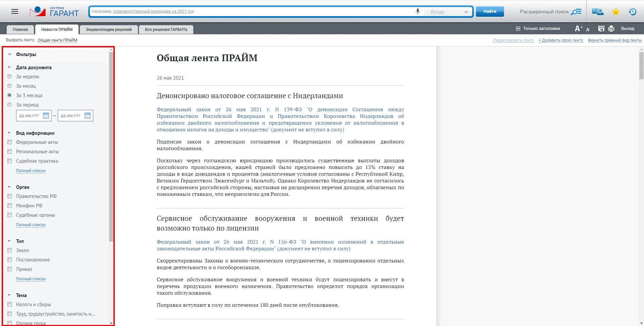Check 'Налоги и сборы' topic filter
Viewport: 644px width, 326px height.
pos(9,304)
